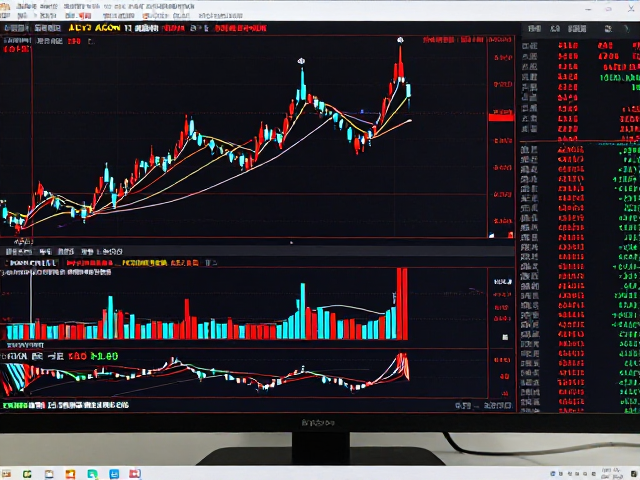Select the first tab of the right quote panel
Viewport: 640px width, 480px height.
(x=534, y=29)
